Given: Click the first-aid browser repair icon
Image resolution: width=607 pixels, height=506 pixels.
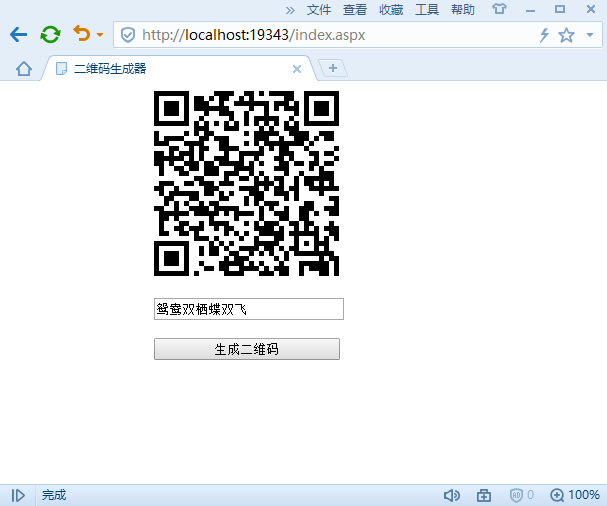Looking at the screenshot, I should pyautogui.click(x=484, y=495).
